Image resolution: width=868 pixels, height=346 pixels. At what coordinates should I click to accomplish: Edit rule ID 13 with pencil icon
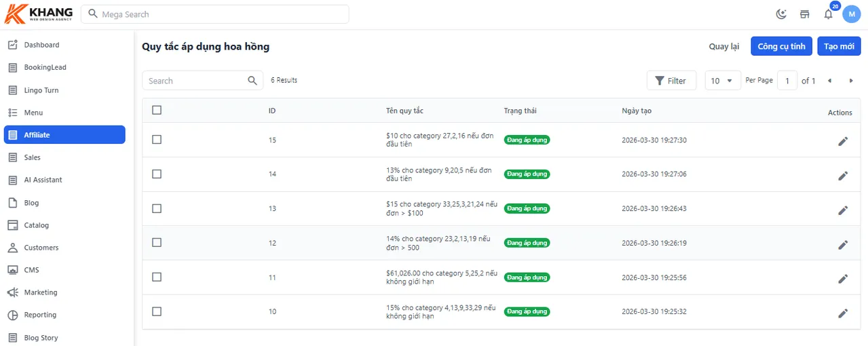[843, 210]
